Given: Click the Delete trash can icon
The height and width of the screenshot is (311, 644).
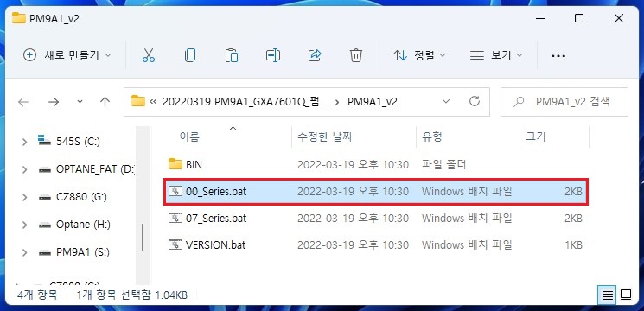Looking at the screenshot, I should [355, 55].
